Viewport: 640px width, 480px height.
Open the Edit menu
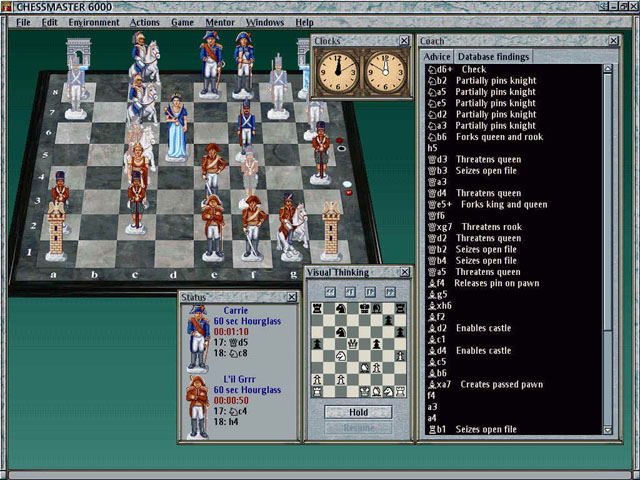pos(49,22)
